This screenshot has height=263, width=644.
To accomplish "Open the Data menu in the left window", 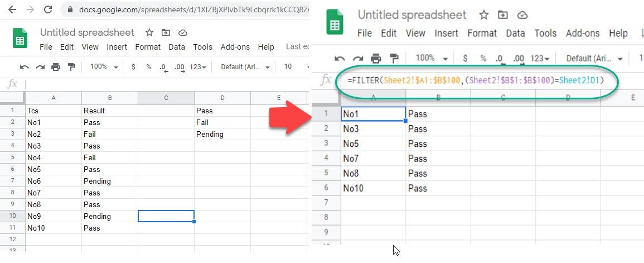I will point(177,47).
